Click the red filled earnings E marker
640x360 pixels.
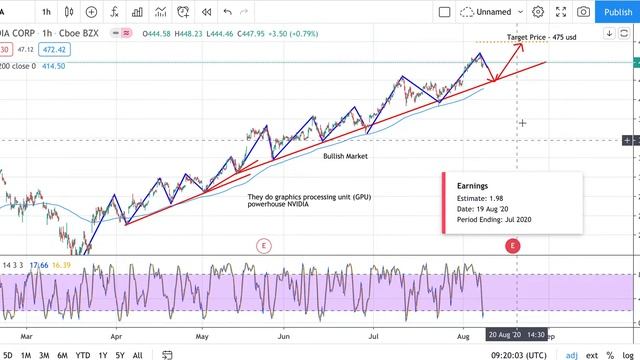pos(513,246)
